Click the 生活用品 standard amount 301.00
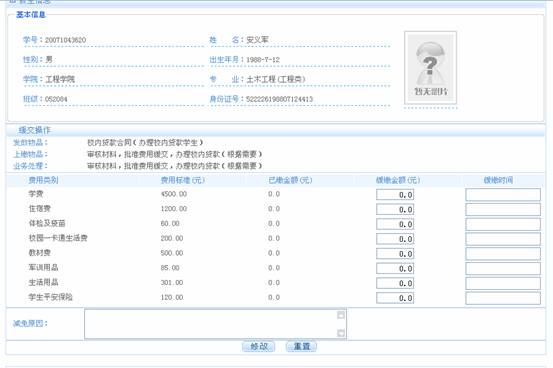The width and height of the screenshot is (553, 368). (172, 283)
